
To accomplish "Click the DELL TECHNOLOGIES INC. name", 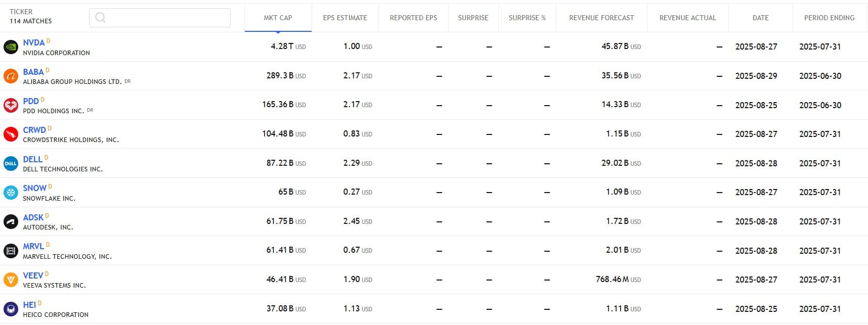I will (63, 169).
